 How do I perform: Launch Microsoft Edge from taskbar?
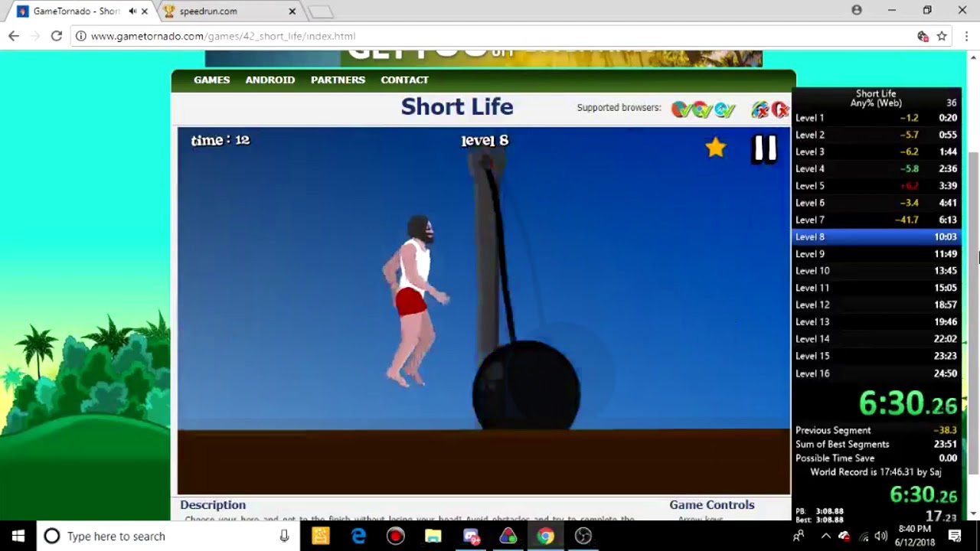358,536
